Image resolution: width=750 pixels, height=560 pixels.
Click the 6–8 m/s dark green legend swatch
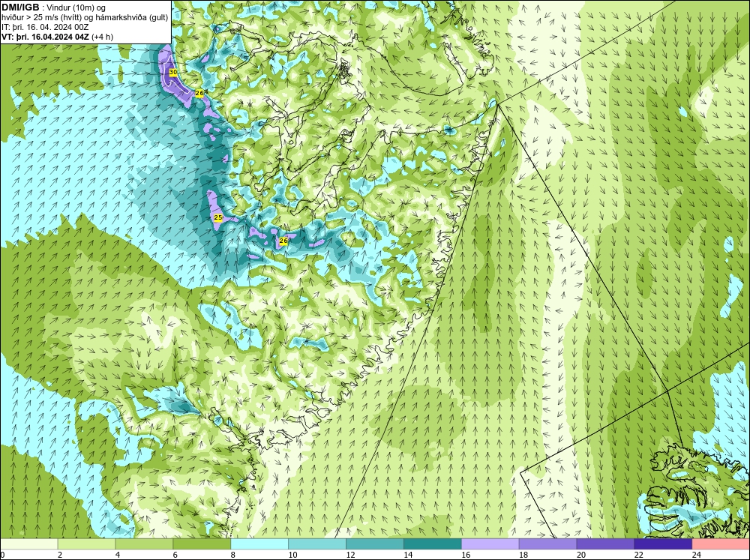coord(202,544)
